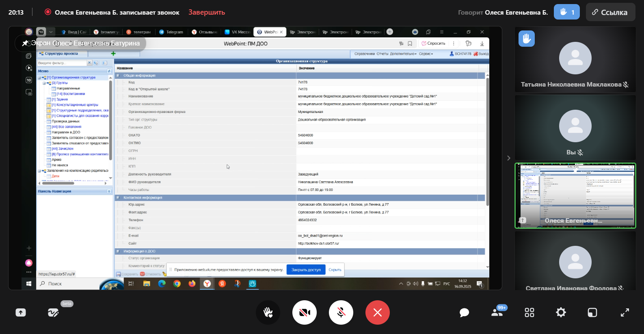
Task: Turn on the camera
Action: pos(305,312)
